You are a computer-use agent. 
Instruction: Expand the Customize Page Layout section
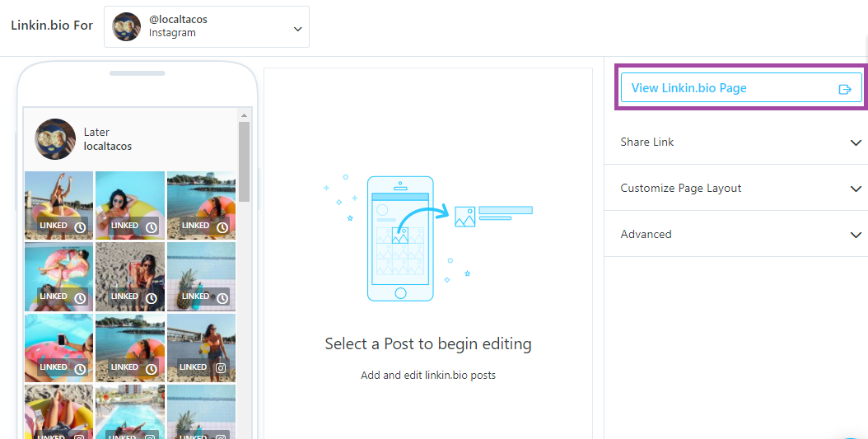pos(856,189)
